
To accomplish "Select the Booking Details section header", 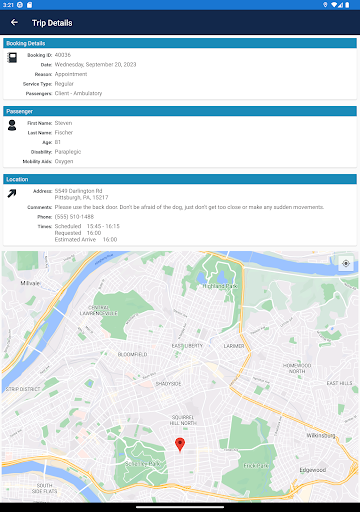I will pos(180,43).
